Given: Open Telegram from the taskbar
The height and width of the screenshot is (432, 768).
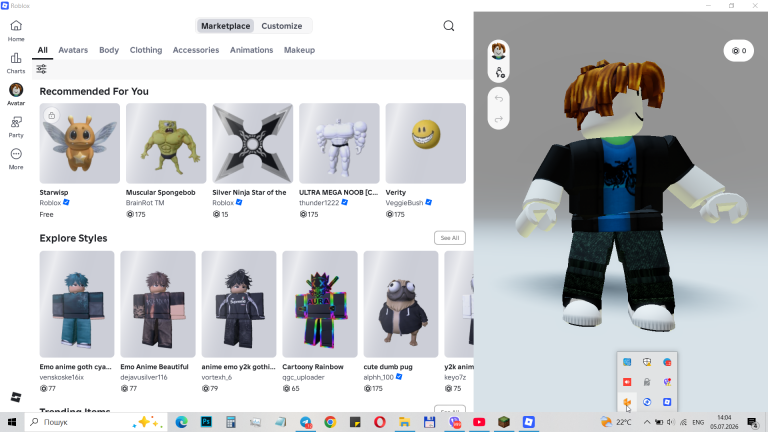Looking at the screenshot, I should (x=306, y=422).
